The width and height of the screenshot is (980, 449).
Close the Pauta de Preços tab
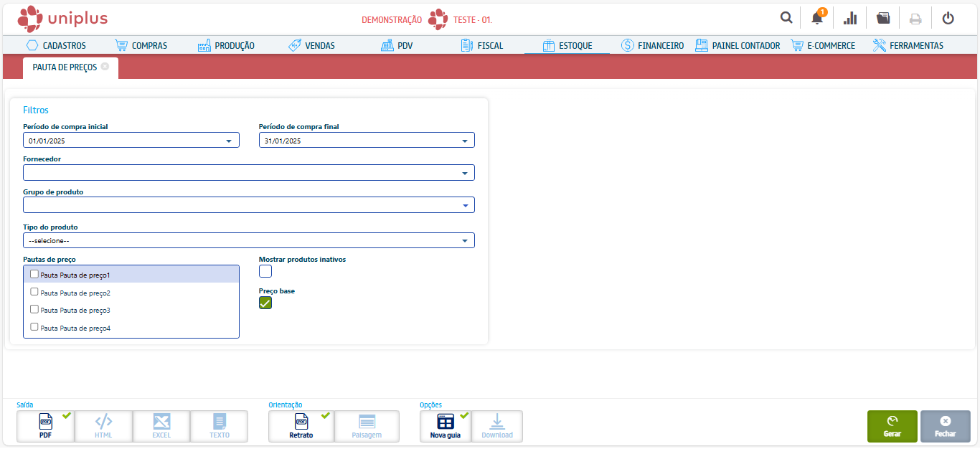pos(105,67)
